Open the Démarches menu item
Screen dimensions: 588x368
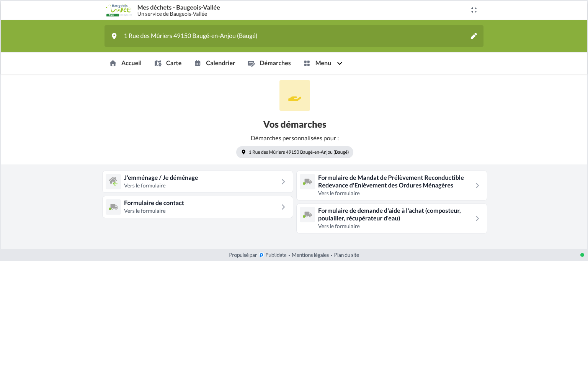point(269,63)
